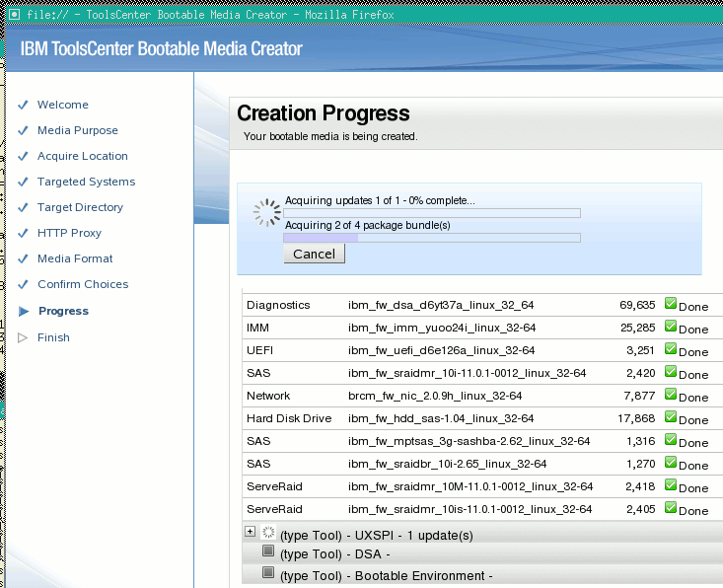This screenshot has height=588, width=723.
Task: Click the checkmark icon beside Acquire Location
Action: click(x=23, y=156)
